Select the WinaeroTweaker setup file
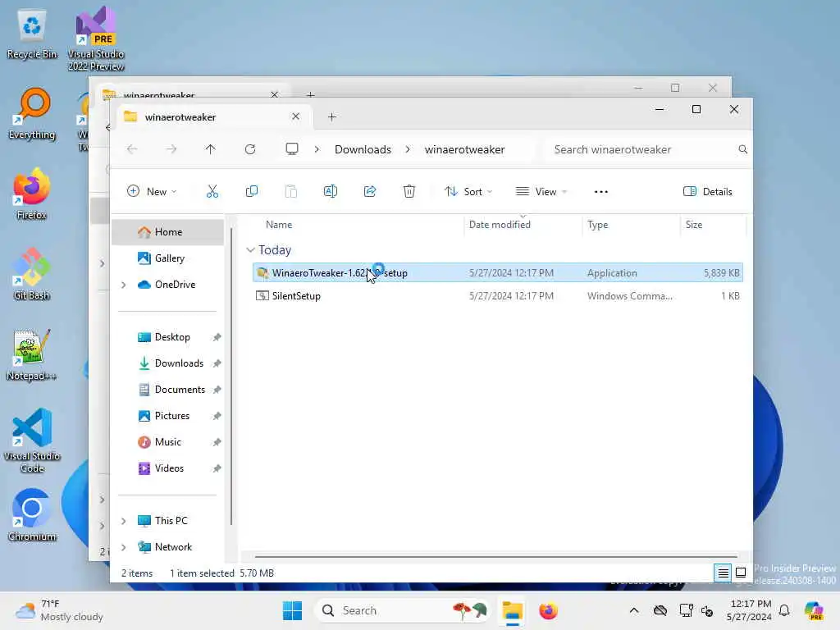 click(x=498, y=272)
